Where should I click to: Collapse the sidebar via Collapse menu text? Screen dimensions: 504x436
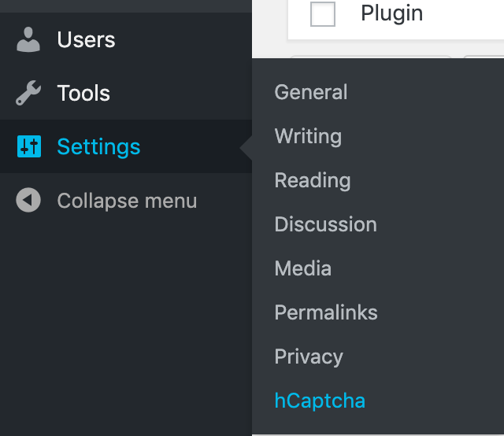pos(127,201)
